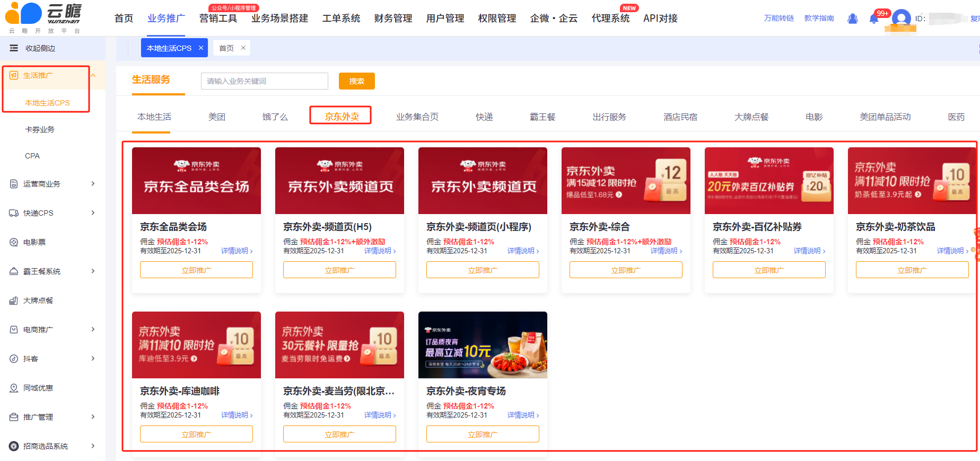
Task: Select the 饿了么 category tab
Action: tap(275, 117)
